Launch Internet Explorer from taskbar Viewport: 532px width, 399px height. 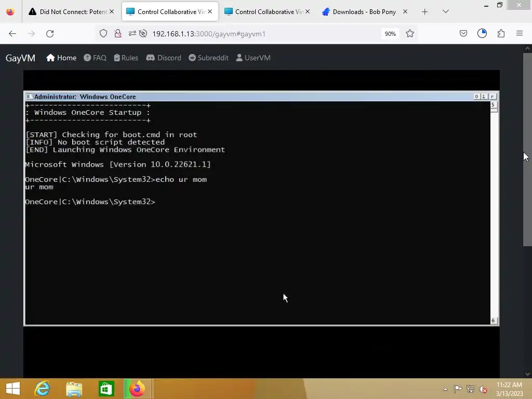point(43,389)
